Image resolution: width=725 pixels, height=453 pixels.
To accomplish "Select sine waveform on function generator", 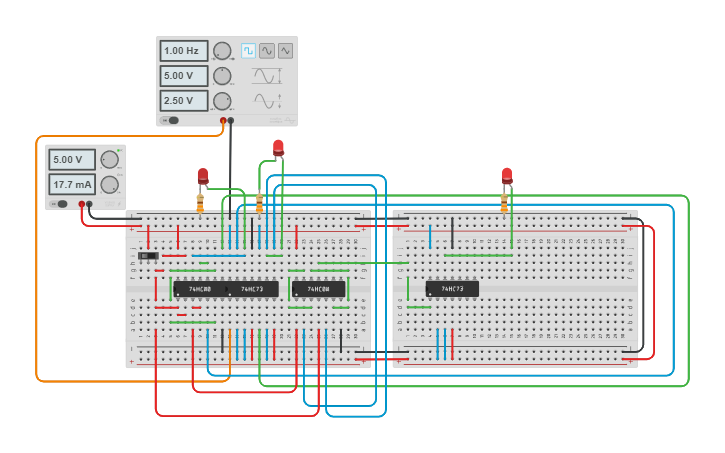I will pos(267,50).
